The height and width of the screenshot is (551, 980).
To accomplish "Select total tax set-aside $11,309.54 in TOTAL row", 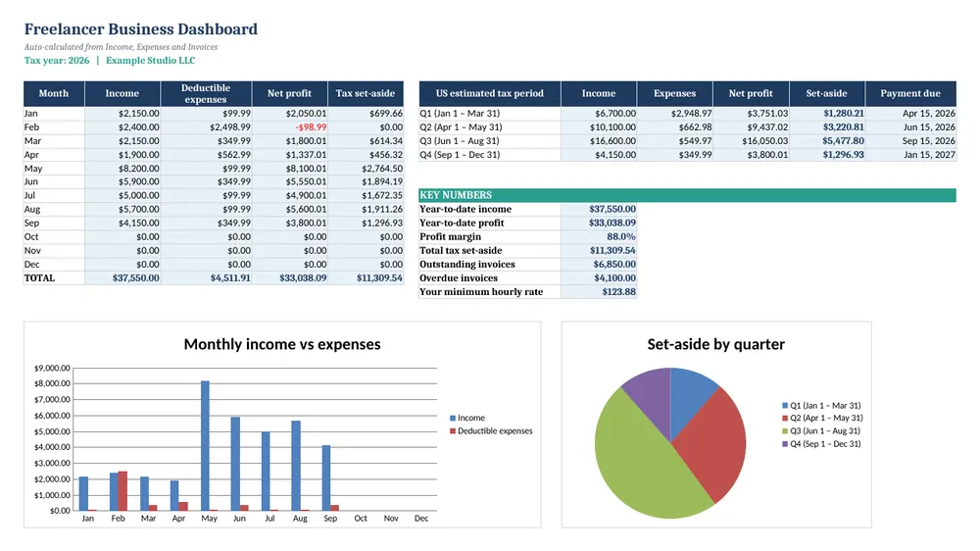I will [x=366, y=277].
